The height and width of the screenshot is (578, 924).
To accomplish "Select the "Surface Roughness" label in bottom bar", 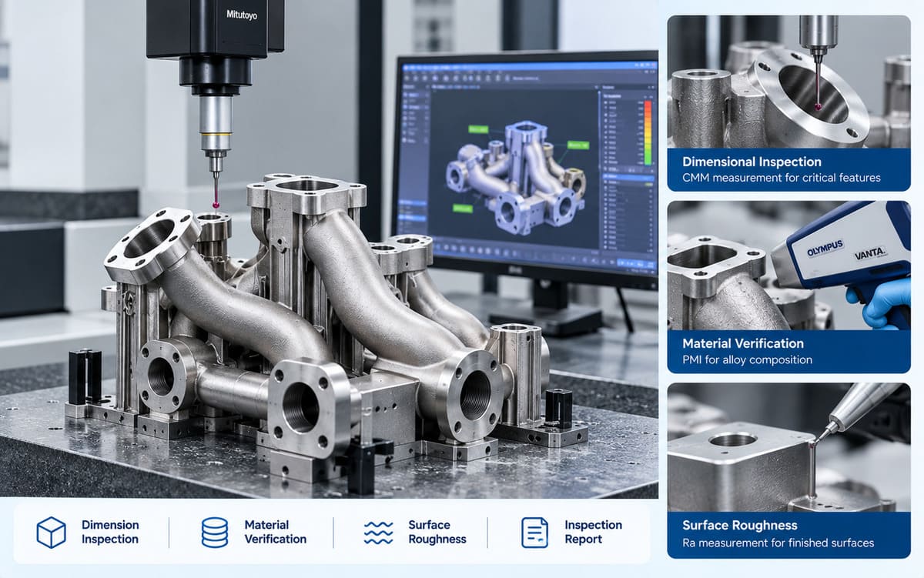I will (x=437, y=532).
